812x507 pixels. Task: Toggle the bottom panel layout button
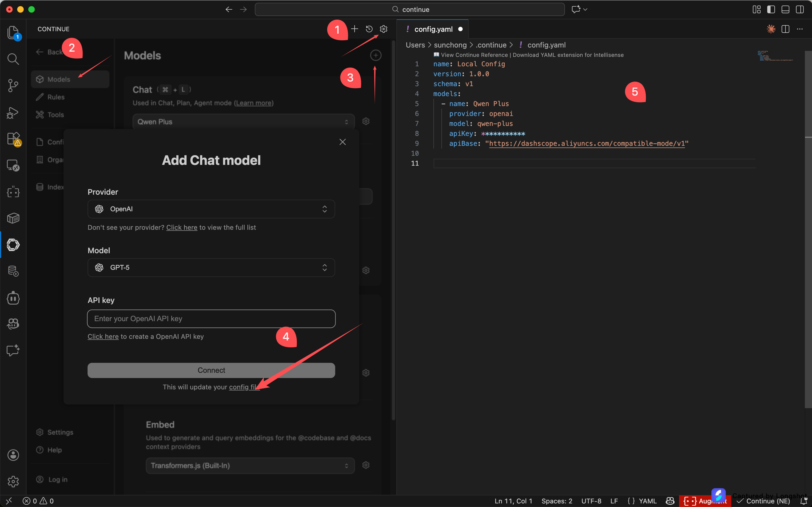click(785, 9)
